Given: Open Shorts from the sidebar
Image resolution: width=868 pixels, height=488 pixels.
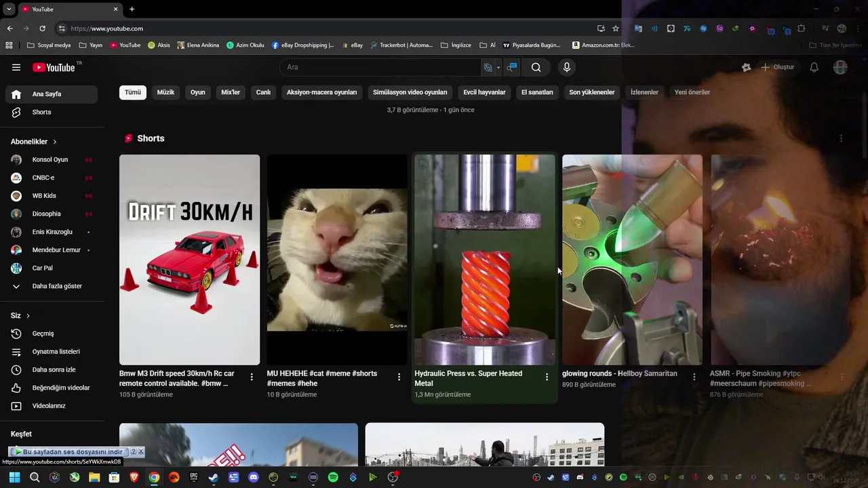Looking at the screenshot, I should pyautogui.click(x=52, y=112).
